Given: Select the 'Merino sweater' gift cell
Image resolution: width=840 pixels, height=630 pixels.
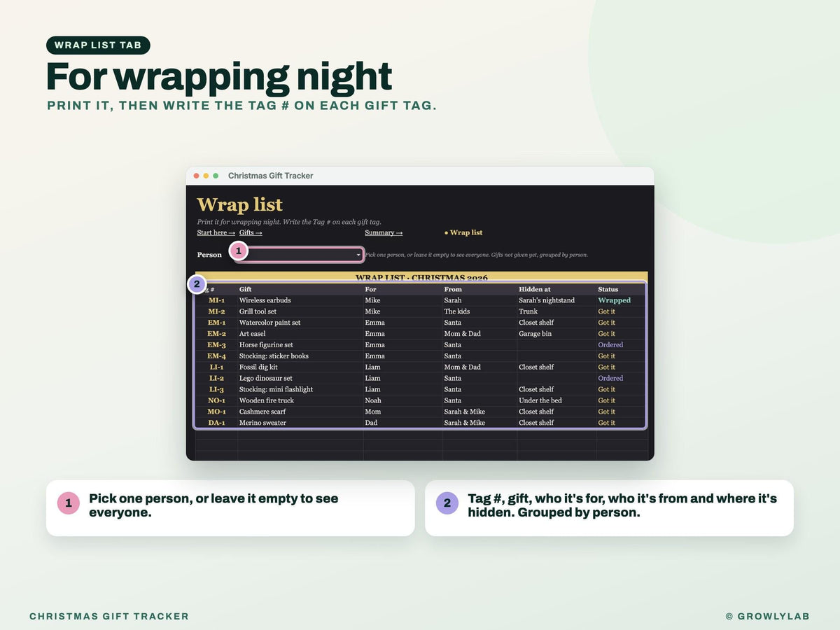Looking at the screenshot, I should [262, 423].
